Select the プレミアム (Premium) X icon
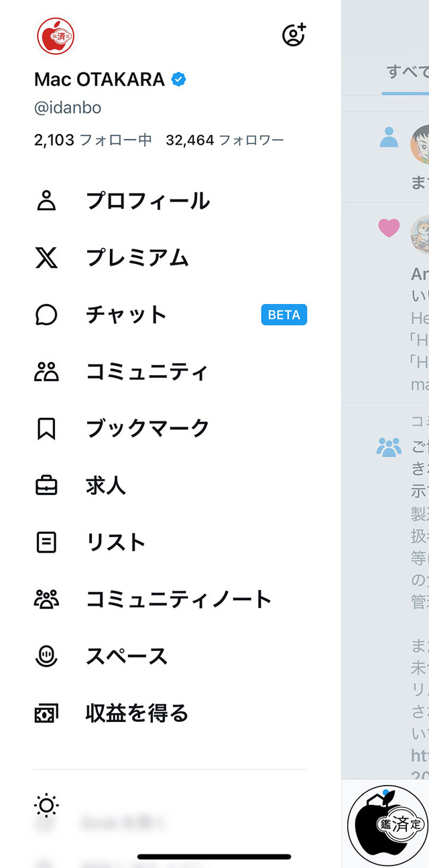Screen dimensions: 429x868 coord(46,257)
